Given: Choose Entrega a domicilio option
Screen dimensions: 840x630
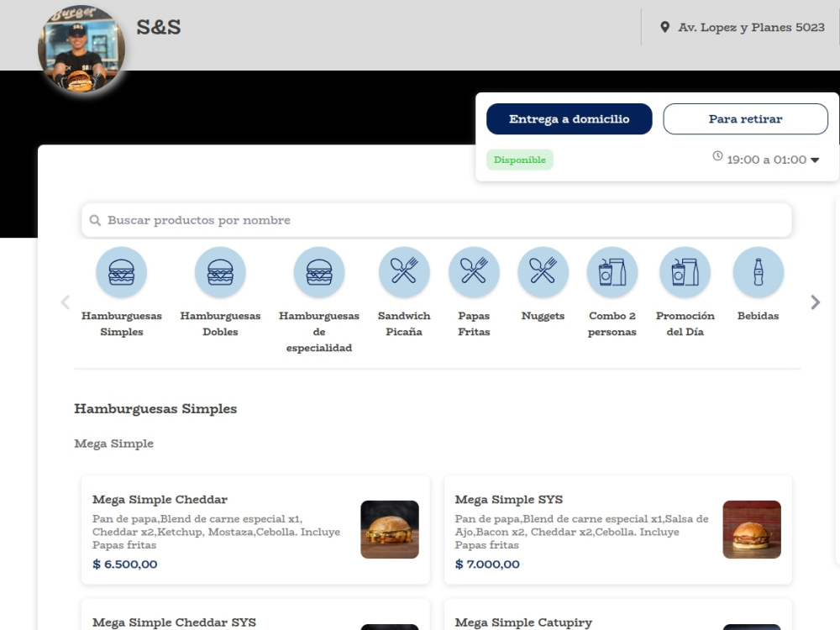Looking at the screenshot, I should pos(570,119).
